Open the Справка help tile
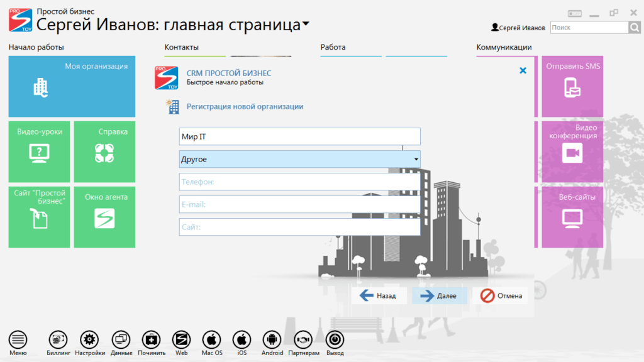 pyautogui.click(x=104, y=151)
